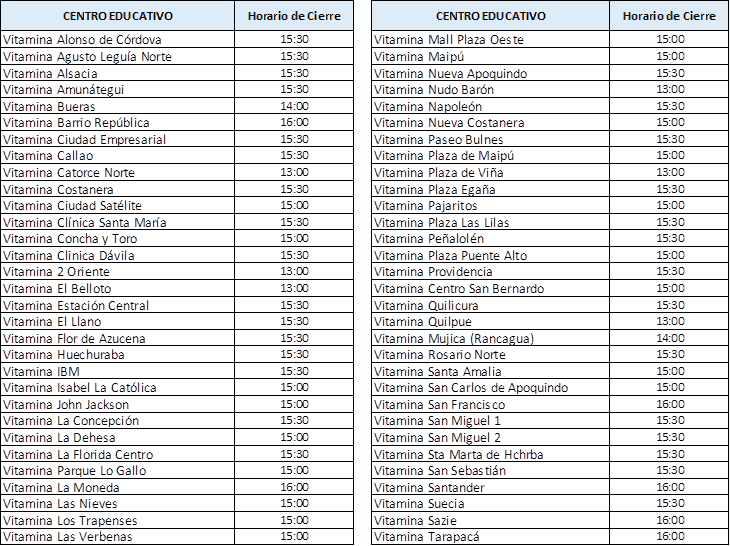The width and height of the screenshot is (730, 546).
Task: Select the Vitamina Ciudad Satélite cell
Action: (x=117, y=205)
